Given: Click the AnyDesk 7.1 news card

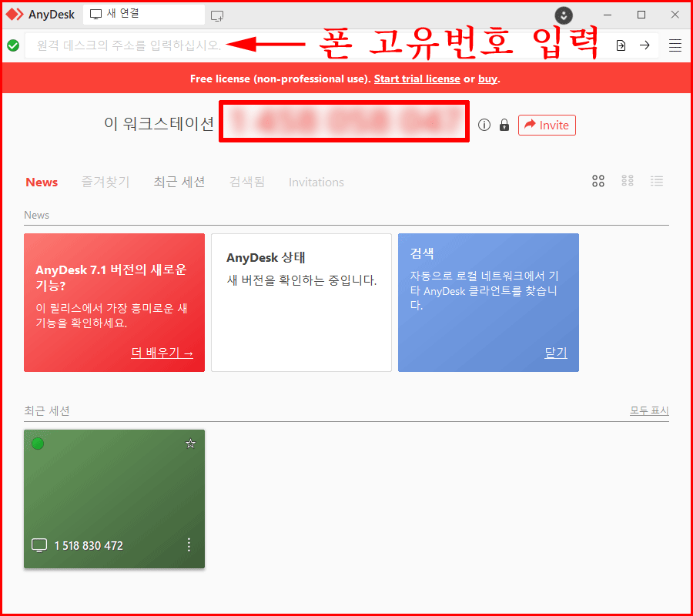Looking at the screenshot, I should [x=114, y=303].
